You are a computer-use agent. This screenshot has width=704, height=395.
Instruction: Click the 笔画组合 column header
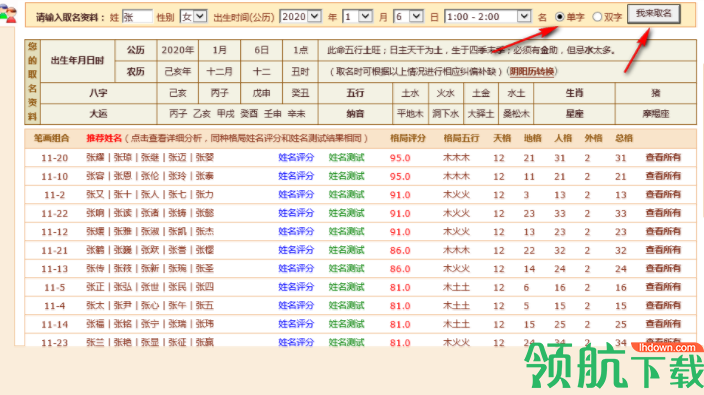tap(52, 138)
